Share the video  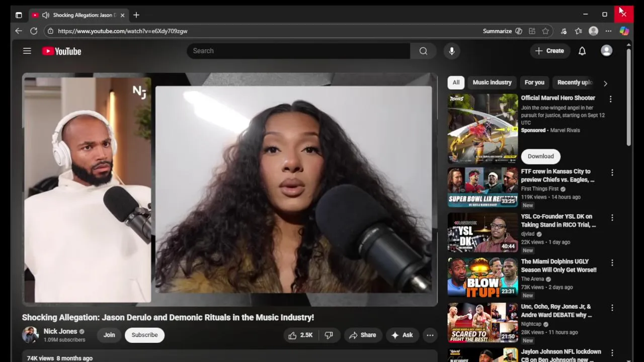point(362,335)
